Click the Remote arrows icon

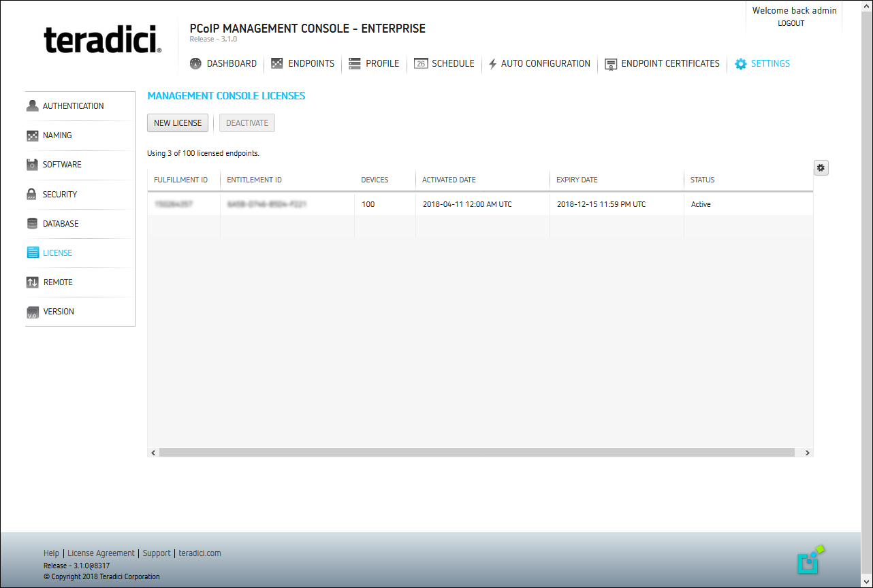33,282
